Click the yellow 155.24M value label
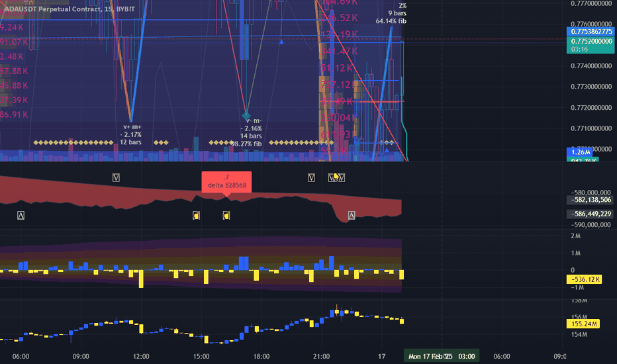The image size is (617, 364). (583, 324)
